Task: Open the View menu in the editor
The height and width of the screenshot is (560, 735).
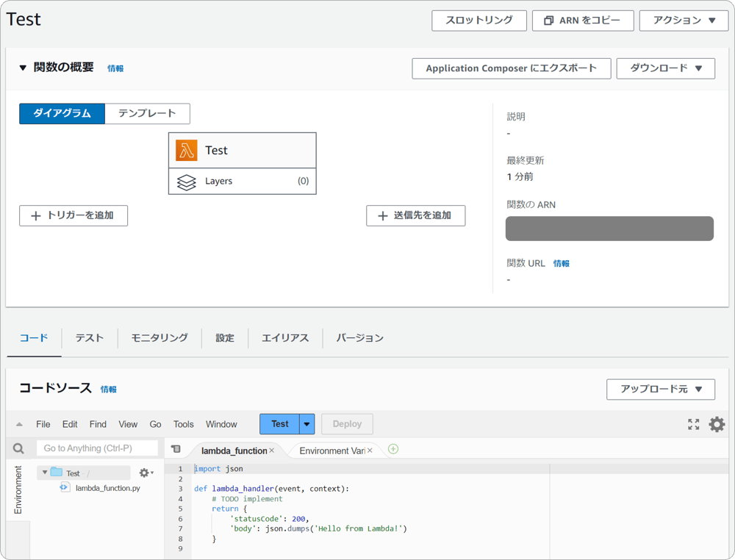Action: click(x=128, y=424)
